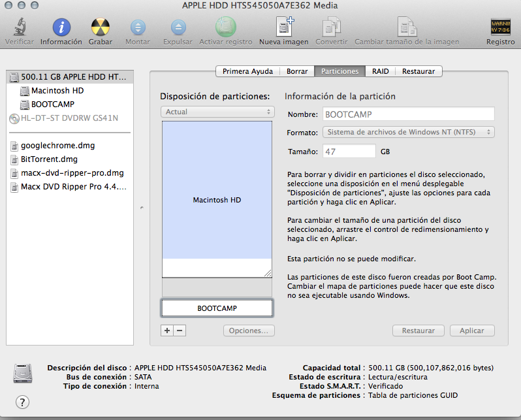Switch to the Borrar tab
Viewport: 521px width, 420px height.
(297, 71)
